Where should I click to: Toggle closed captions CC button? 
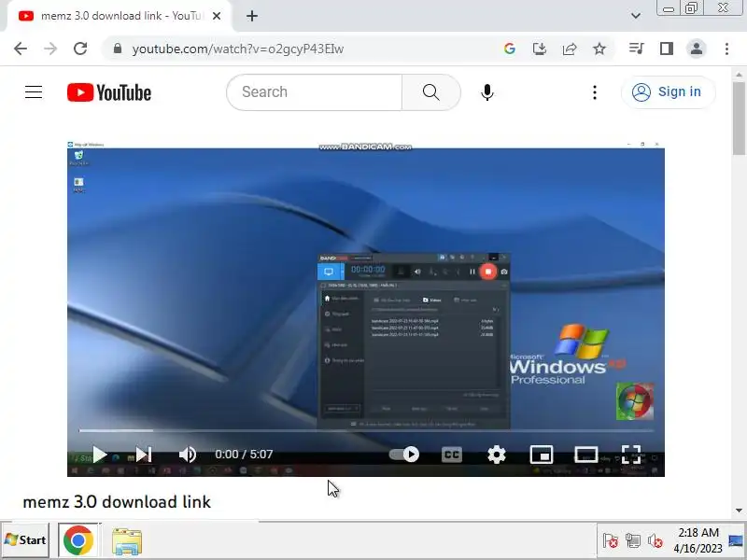pyautogui.click(x=451, y=455)
